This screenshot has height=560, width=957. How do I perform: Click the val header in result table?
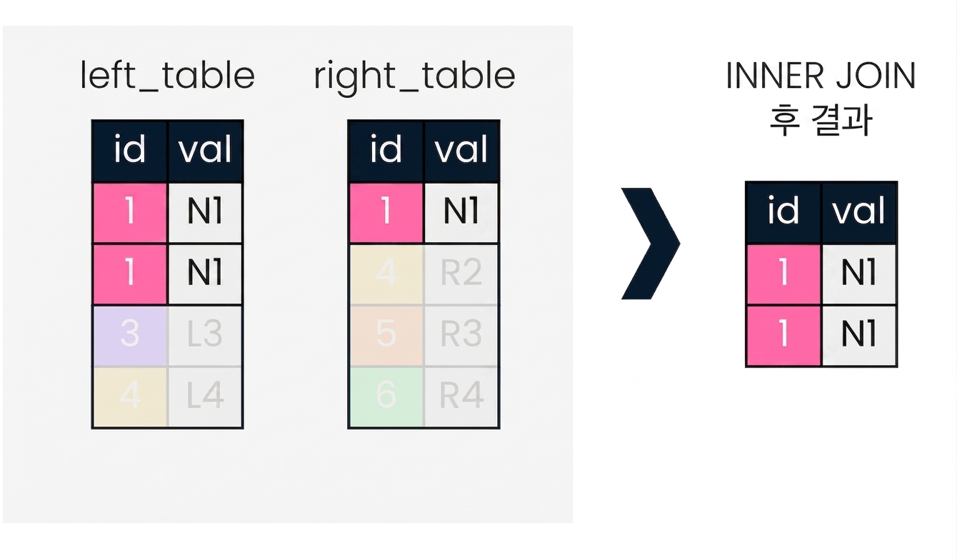point(859,213)
